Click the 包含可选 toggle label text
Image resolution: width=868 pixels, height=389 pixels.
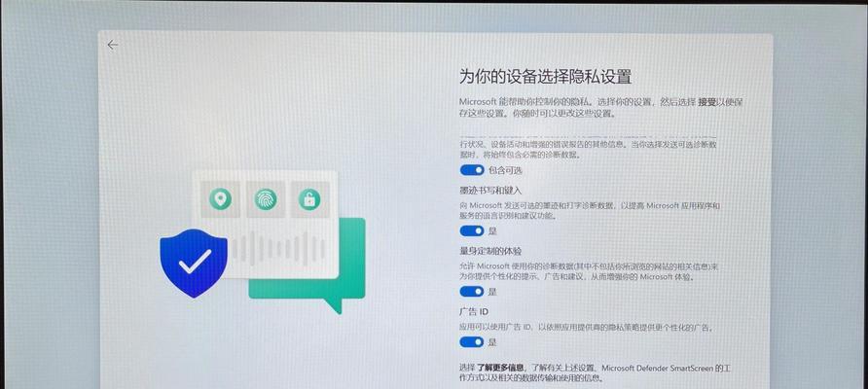[505, 170]
